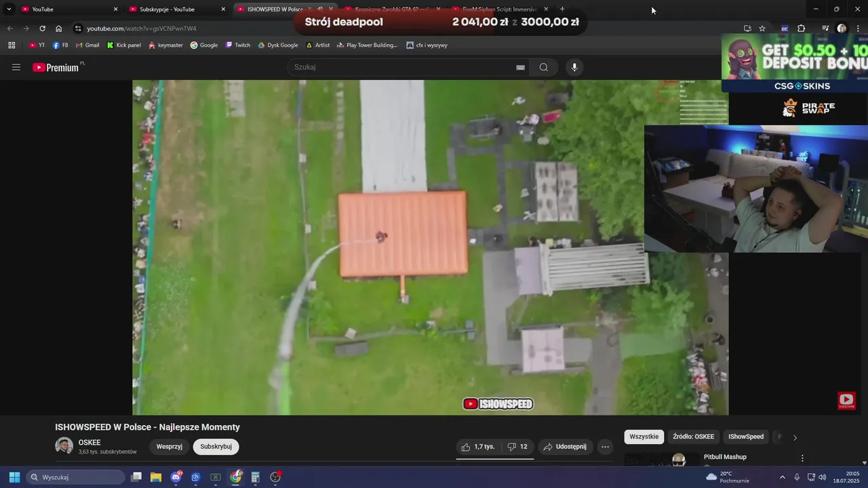The width and height of the screenshot is (868, 488).
Task: Open options for Pitbull Mashup video
Action: [802, 458]
